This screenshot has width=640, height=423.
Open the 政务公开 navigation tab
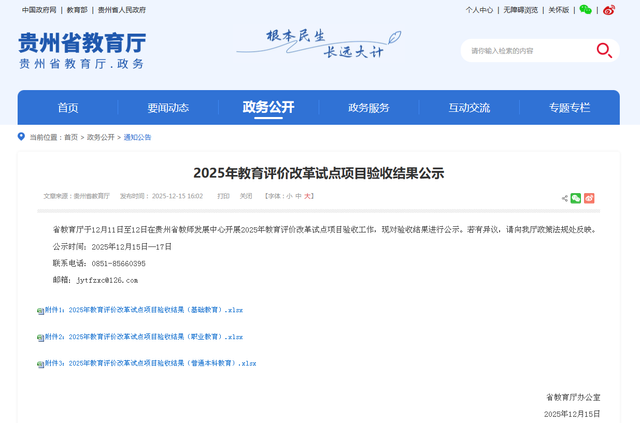point(268,108)
